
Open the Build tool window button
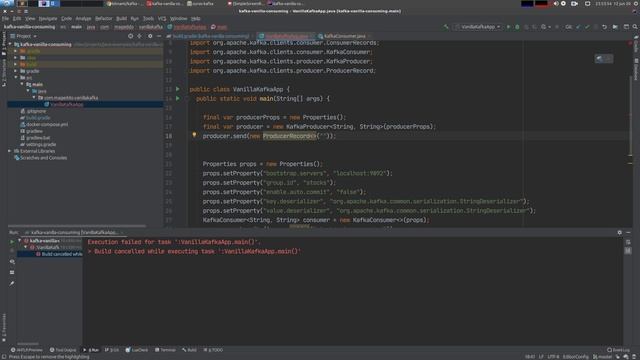click(189, 350)
